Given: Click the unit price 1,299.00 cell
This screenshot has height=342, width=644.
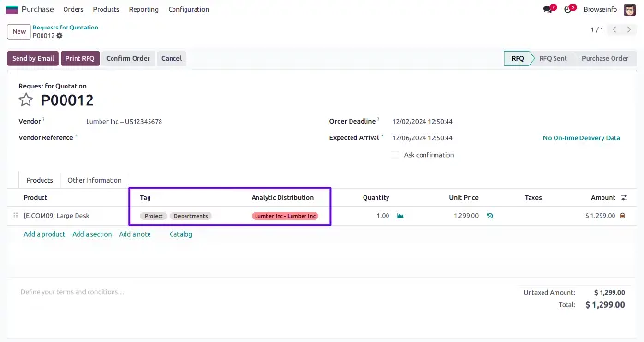Looking at the screenshot, I should click(466, 216).
